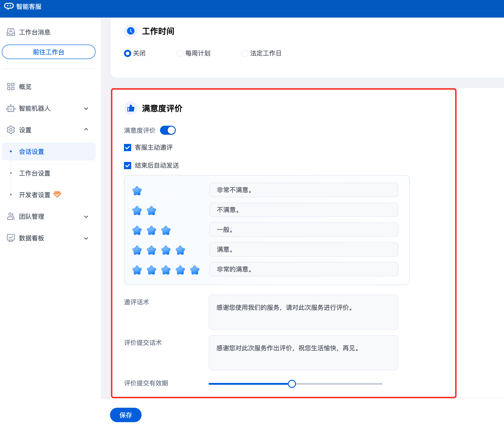Viewport: 504px width, 428px height.
Task: Select the 会话设置 sidebar item
Action: pyautogui.click(x=32, y=152)
